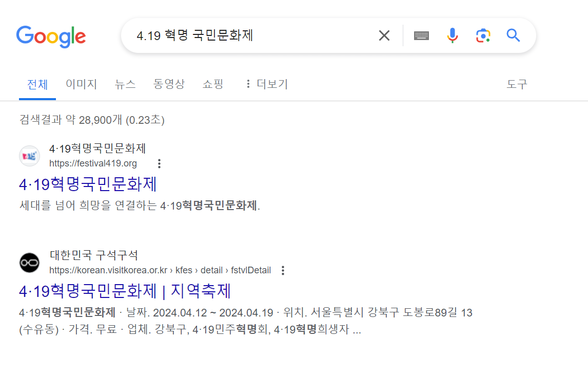Expand the 도구 search tools
Screen dimensions: 588x374
[x=517, y=84]
